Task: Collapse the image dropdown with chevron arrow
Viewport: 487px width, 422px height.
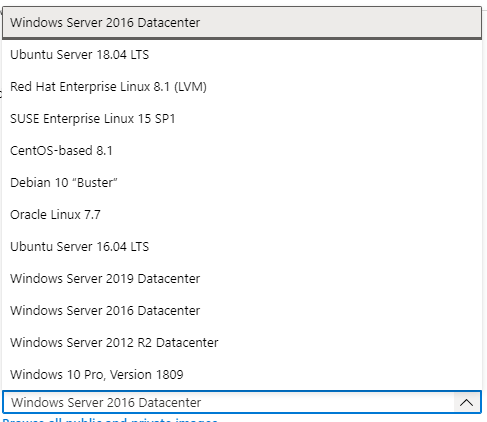Action: [466, 402]
